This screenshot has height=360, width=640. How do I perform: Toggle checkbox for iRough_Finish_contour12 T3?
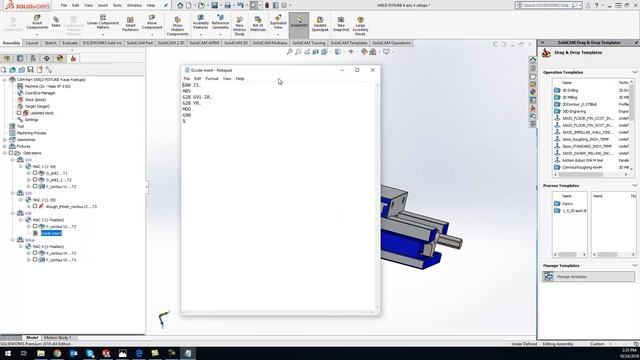point(35,206)
